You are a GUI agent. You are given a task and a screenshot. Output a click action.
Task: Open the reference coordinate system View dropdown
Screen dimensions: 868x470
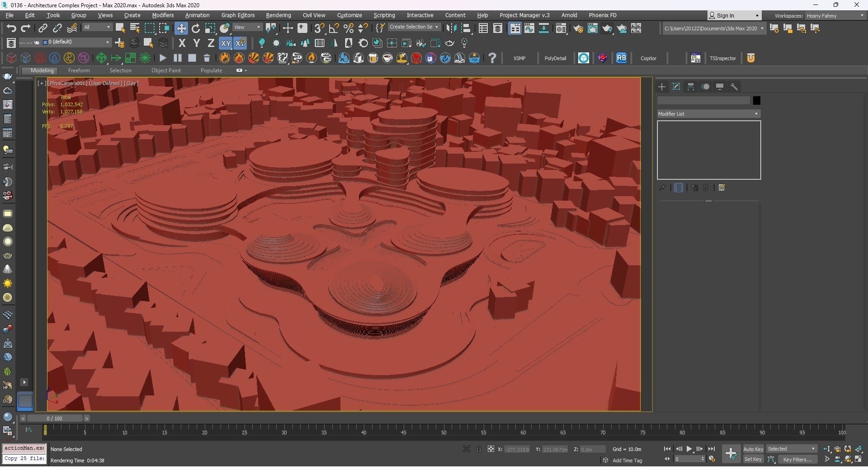247,27
